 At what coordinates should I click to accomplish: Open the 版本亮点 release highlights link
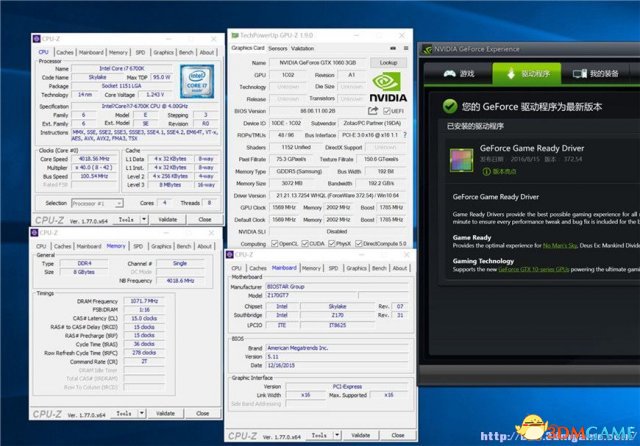pyautogui.click(x=500, y=172)
